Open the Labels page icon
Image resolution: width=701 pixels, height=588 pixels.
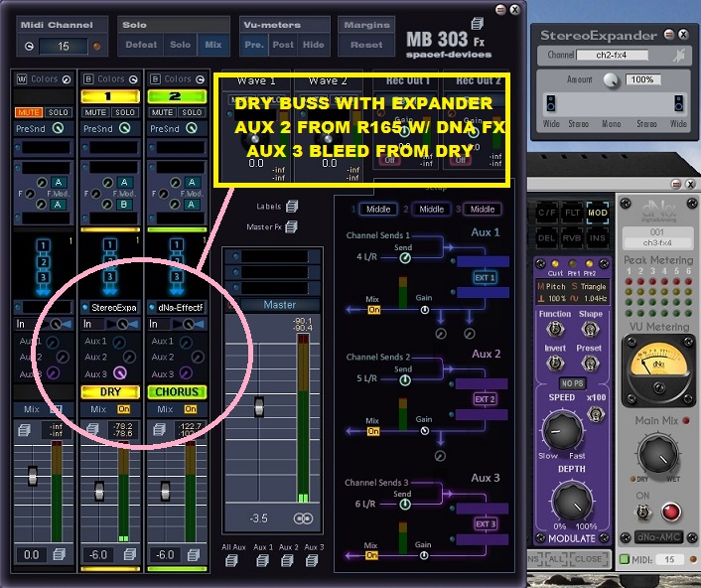tap(292, 207)
